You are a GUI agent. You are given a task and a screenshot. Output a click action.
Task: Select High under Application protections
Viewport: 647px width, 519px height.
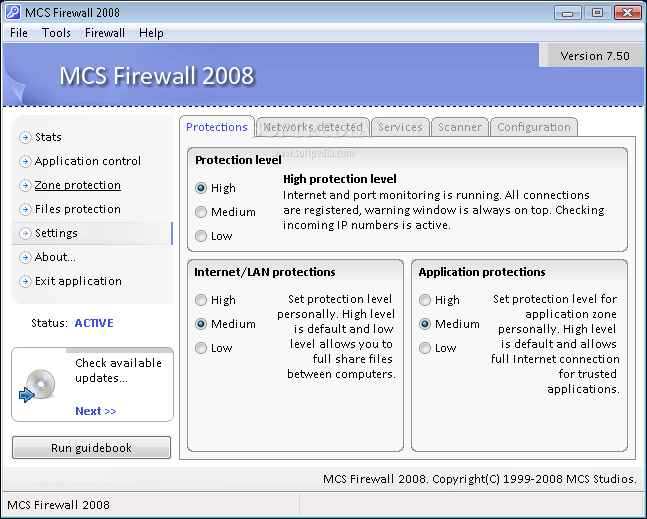point(425,300)
